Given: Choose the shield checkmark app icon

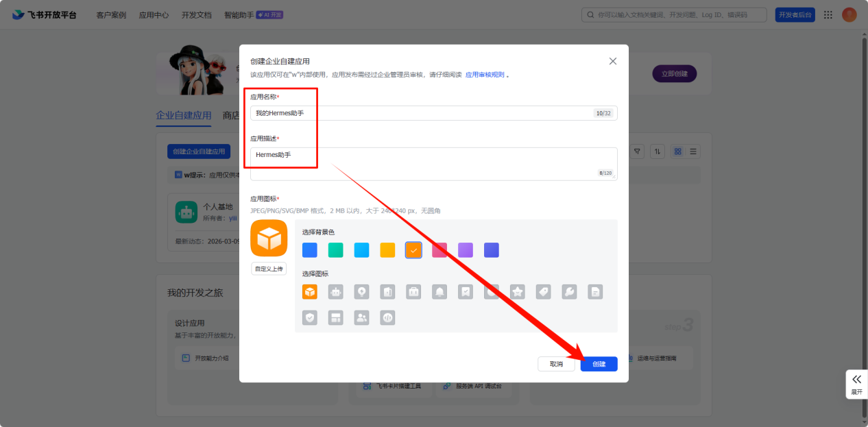Looking at the screenshot, I should [x=310, y=317].
